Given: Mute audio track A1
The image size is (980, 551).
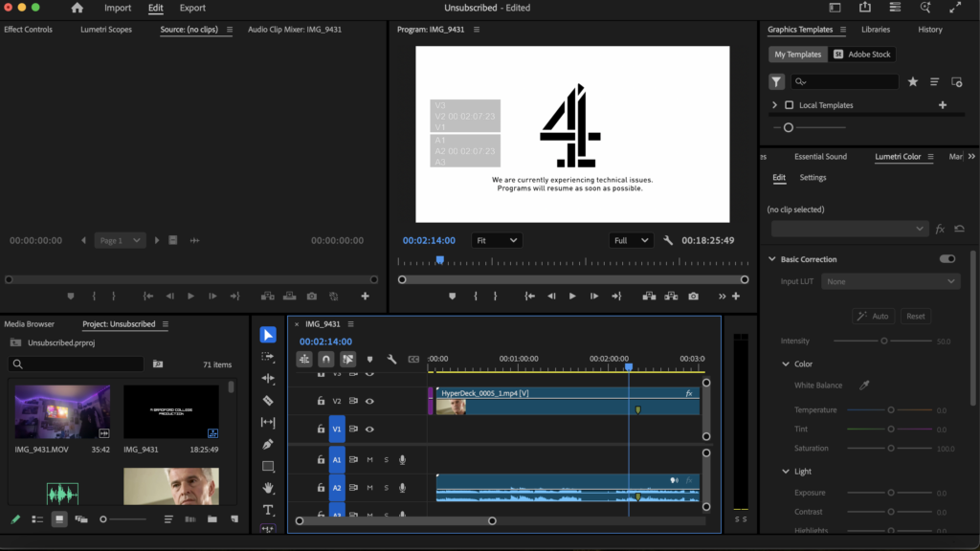Looking at the screenshot, I should [x=370, y=460].
